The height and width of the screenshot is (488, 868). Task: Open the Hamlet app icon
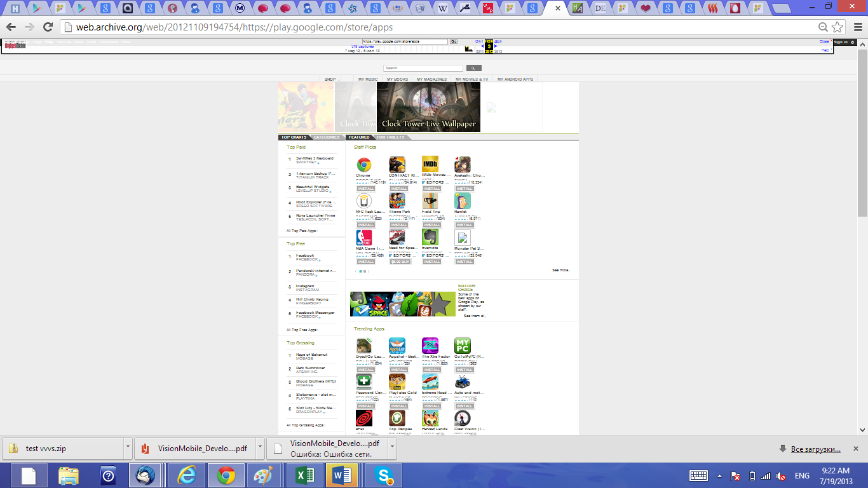[463, 201]
